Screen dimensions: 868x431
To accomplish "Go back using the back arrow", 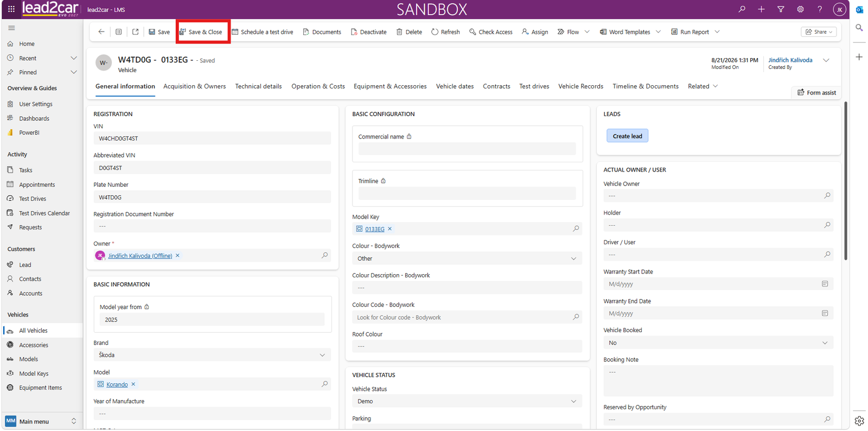I will click(101, 32).
